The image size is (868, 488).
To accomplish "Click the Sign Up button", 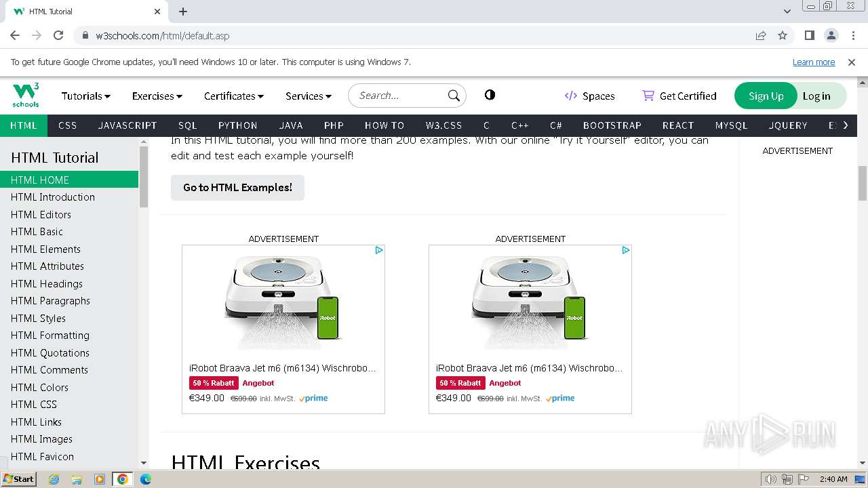I will 766,96.
